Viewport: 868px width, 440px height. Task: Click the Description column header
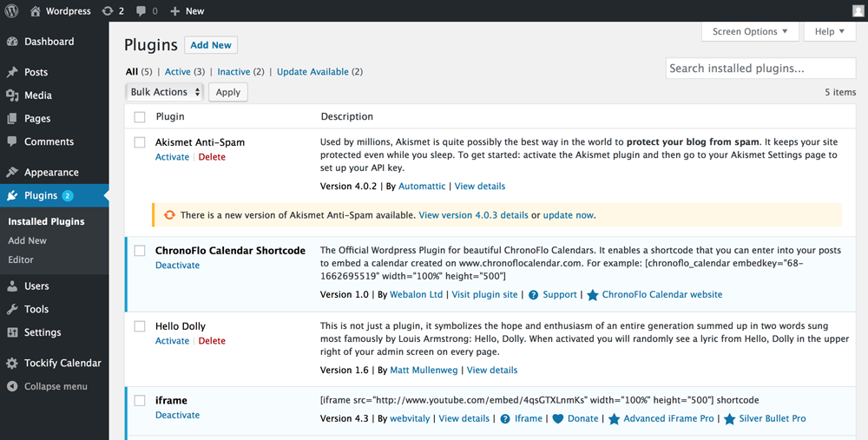347,117
